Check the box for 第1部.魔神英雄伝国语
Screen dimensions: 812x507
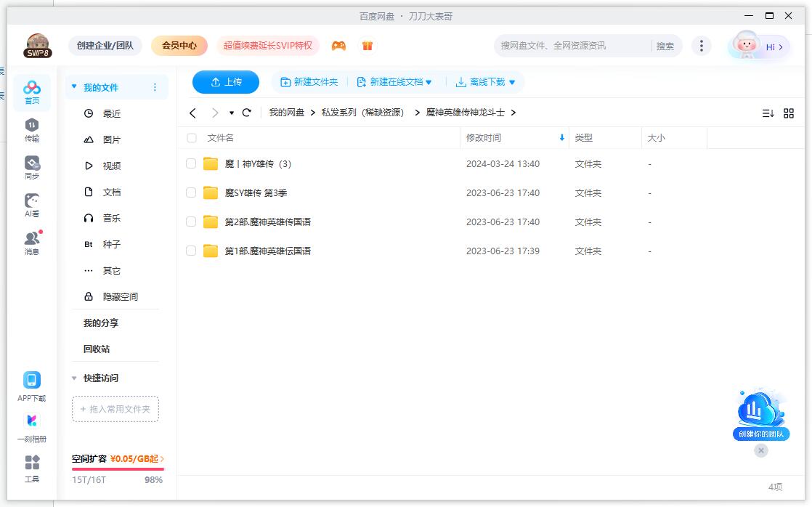click(191, 251)
